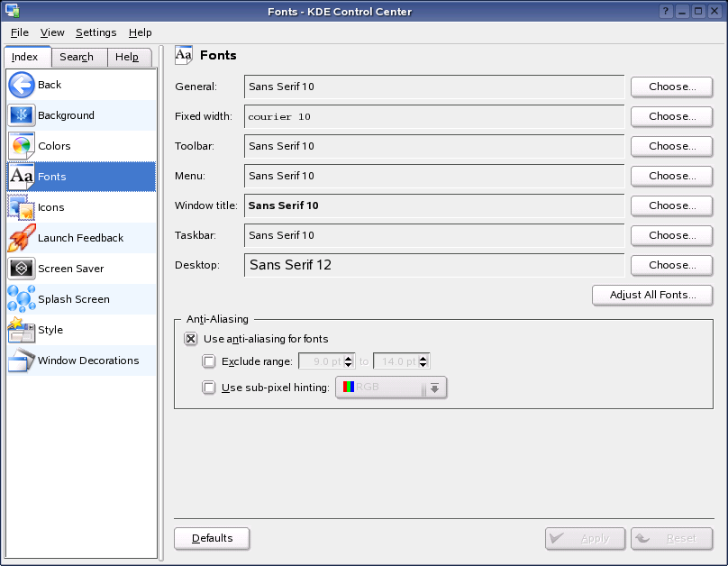This screenshot has width=728, height=566.
Task: Click the 14.0 pt range end field
Action: coord(396,361)
